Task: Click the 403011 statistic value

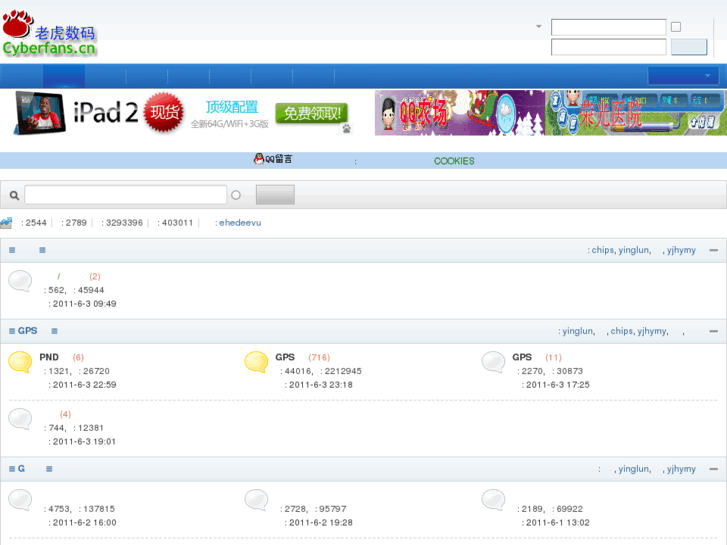Action: (x=178, y=223)
